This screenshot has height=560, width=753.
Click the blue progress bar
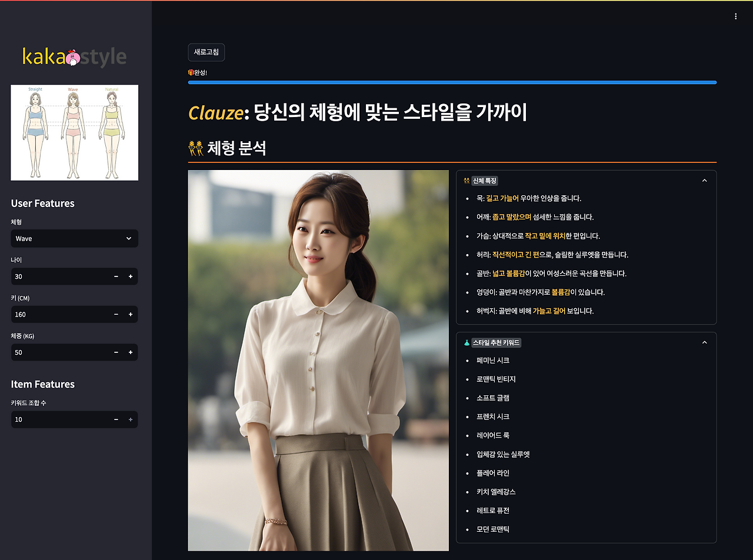tap(452, 82)
